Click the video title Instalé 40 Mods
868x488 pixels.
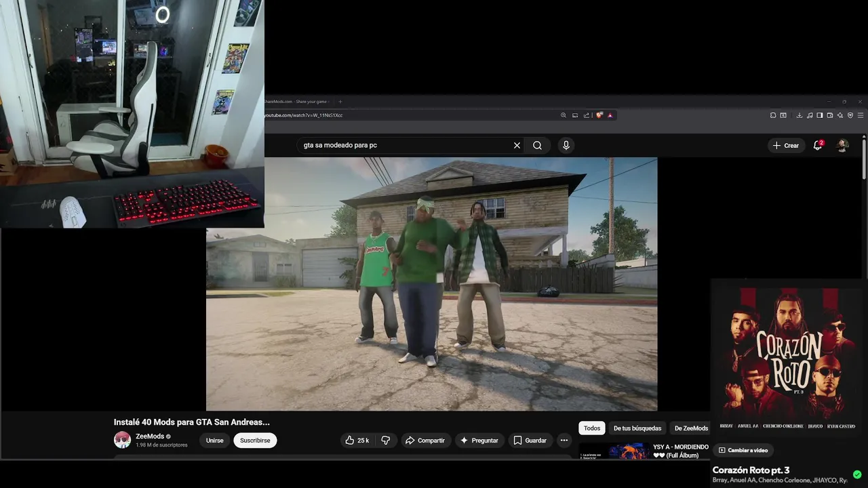click(x=192, y=422)
